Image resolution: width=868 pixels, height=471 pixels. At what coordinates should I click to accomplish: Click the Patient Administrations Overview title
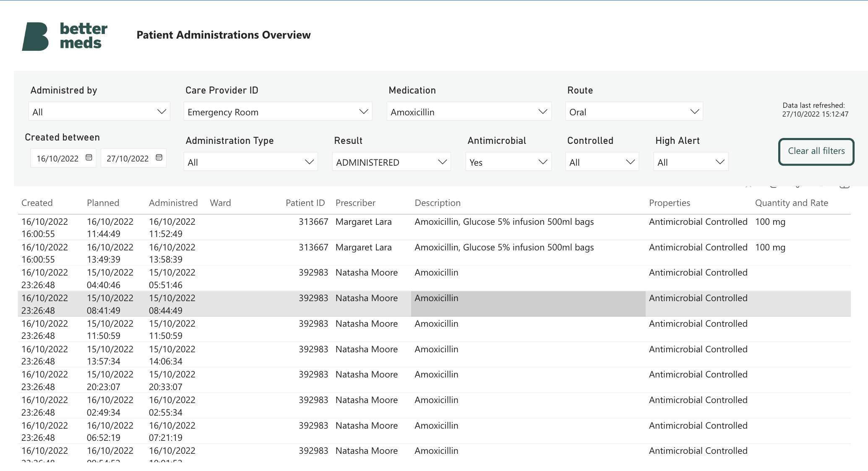(224, 35)
